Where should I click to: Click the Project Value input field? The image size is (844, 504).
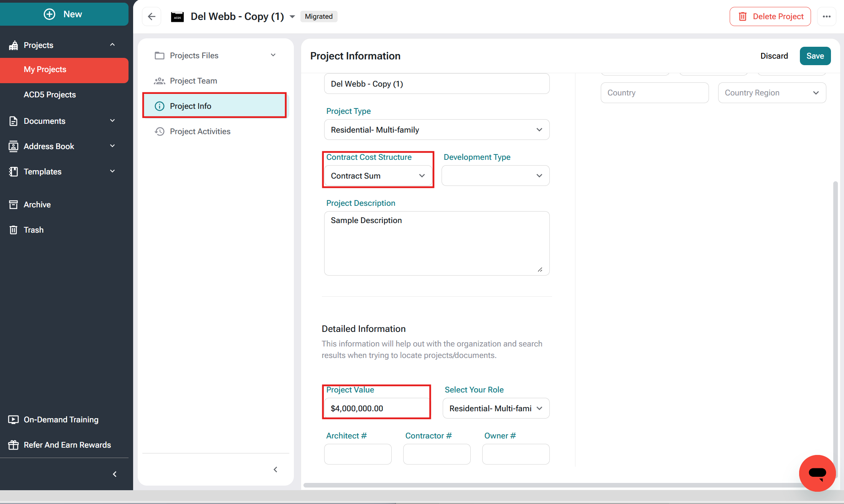click(377, 409)
